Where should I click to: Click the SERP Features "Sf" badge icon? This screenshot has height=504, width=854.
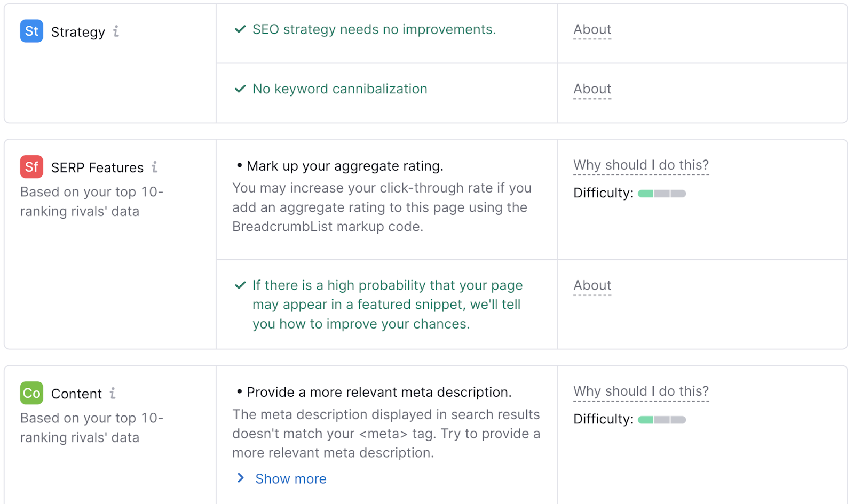(x=31, y=166)
